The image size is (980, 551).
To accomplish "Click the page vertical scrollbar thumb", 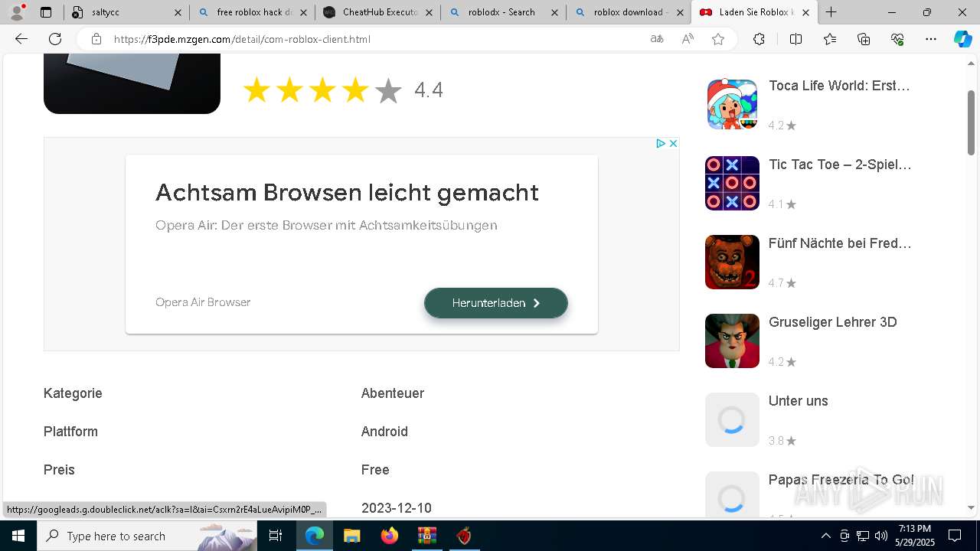I will click(972, 122).
